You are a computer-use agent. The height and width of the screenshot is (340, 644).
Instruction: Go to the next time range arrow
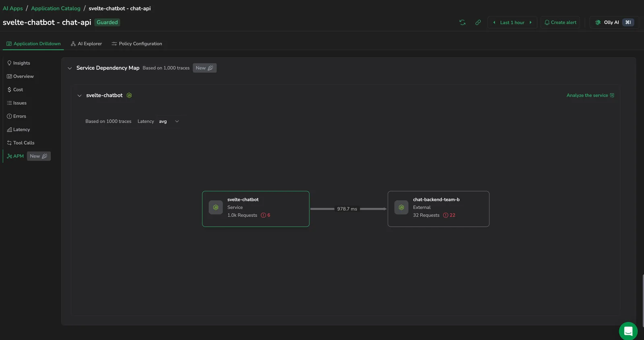[x=530, y=23]
